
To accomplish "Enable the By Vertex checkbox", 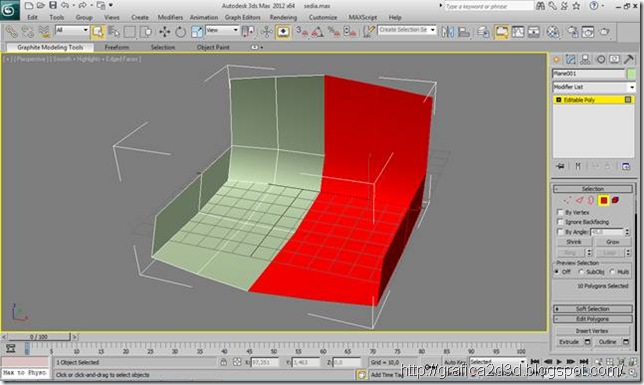I will tap(559, 212).
